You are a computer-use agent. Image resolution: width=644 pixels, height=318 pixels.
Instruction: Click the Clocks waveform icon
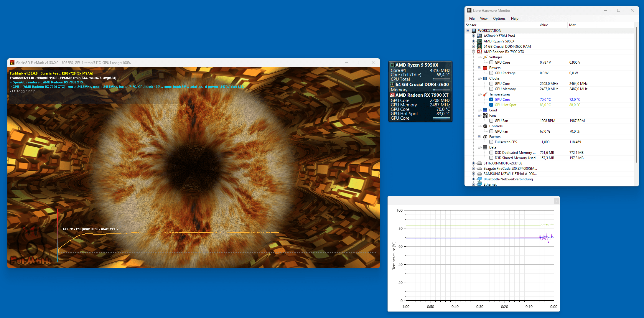[485, 78]
